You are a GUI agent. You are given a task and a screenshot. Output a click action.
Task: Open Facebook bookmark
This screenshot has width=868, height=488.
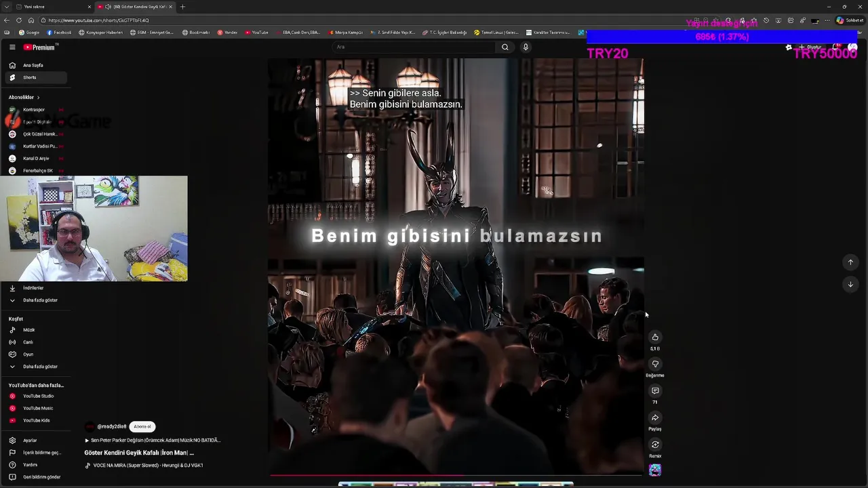coord(60,33)
